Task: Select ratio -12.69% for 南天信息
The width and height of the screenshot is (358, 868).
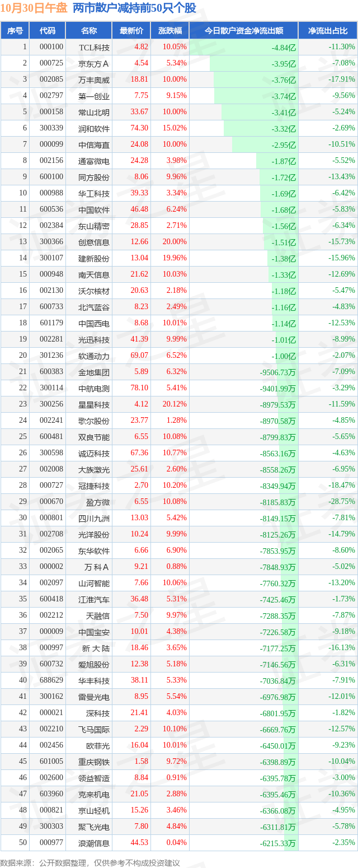Action: tap(342, 274)
